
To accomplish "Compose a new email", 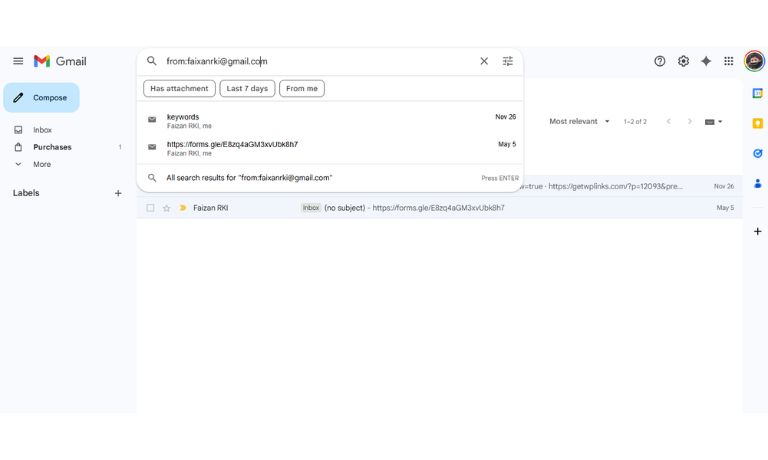I will tap(42, 97).
